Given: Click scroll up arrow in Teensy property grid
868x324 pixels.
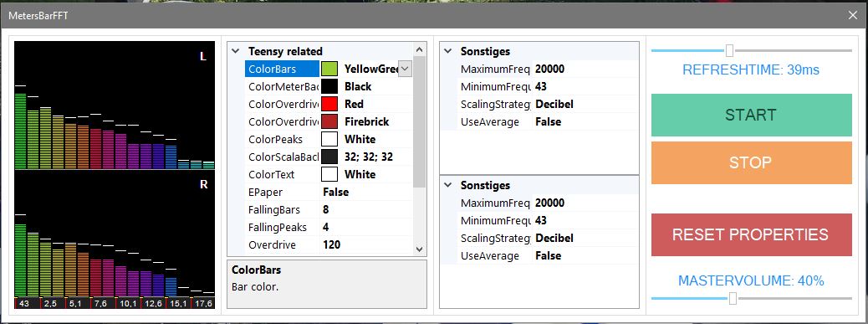Looking at the screenshot, I should pos(419,49).
